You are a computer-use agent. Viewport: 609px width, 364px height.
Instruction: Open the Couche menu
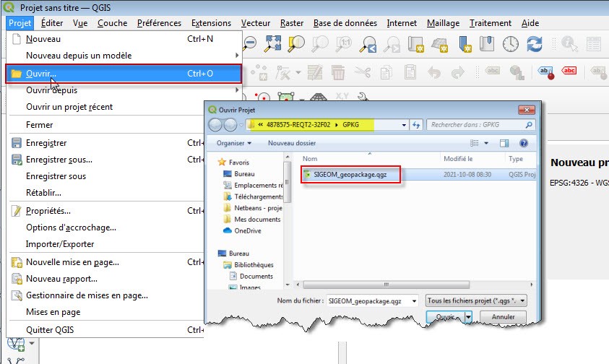pyautogui.click(x=112, y=23)
